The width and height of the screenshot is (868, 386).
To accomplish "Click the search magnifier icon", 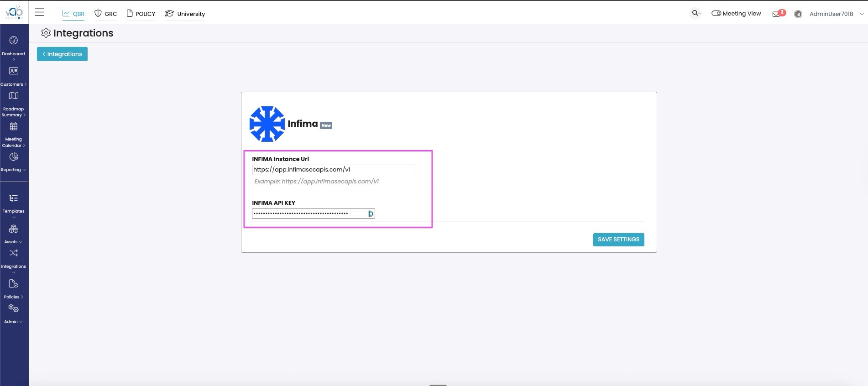I will (x=696, y=13).
